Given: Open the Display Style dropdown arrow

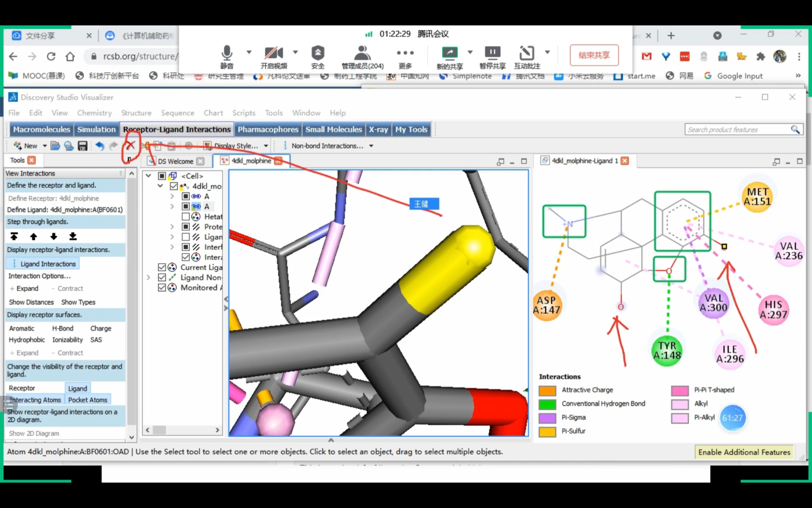Looking at the screenshot, I should tap(266, 146).
